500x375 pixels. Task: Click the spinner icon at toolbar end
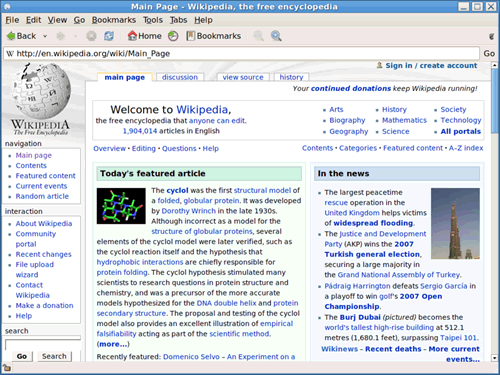click(491, 36)
